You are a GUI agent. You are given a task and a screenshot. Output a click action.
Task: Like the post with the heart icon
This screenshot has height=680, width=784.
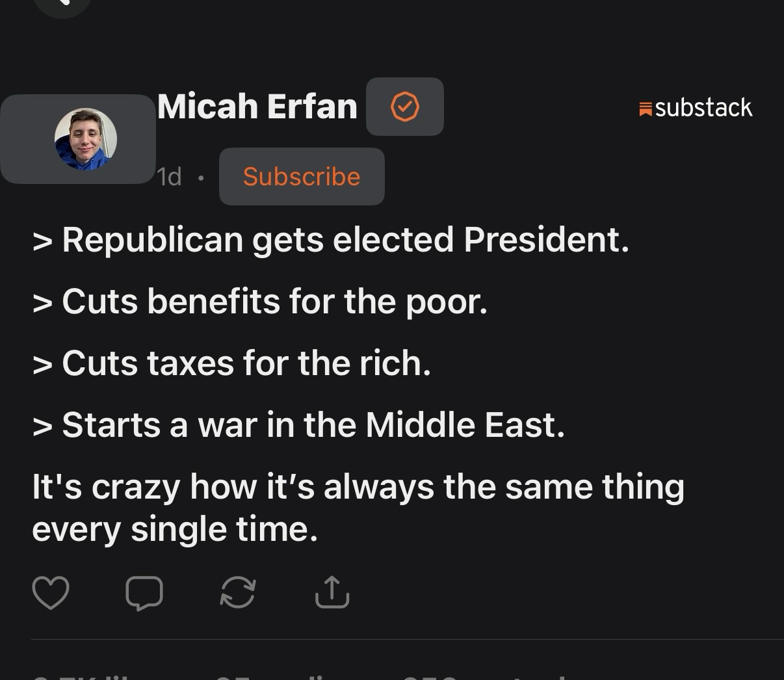pos(50,592)
